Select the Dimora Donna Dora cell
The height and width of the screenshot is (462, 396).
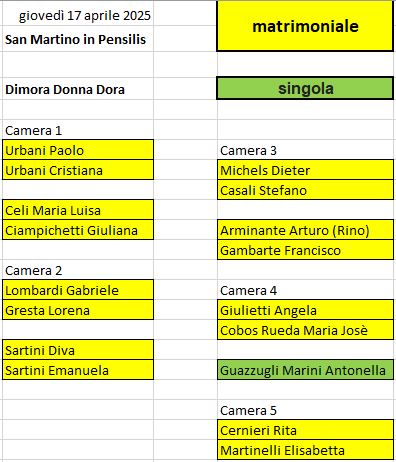pyautogui.click(x=78, y=89)
